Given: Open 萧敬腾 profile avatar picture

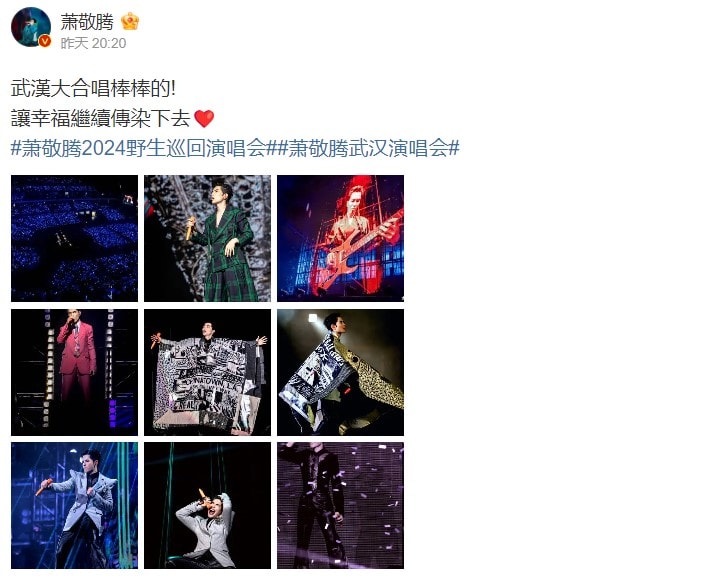Looking at the screenshot, I should pyautogui.click(x=30, y=27).
